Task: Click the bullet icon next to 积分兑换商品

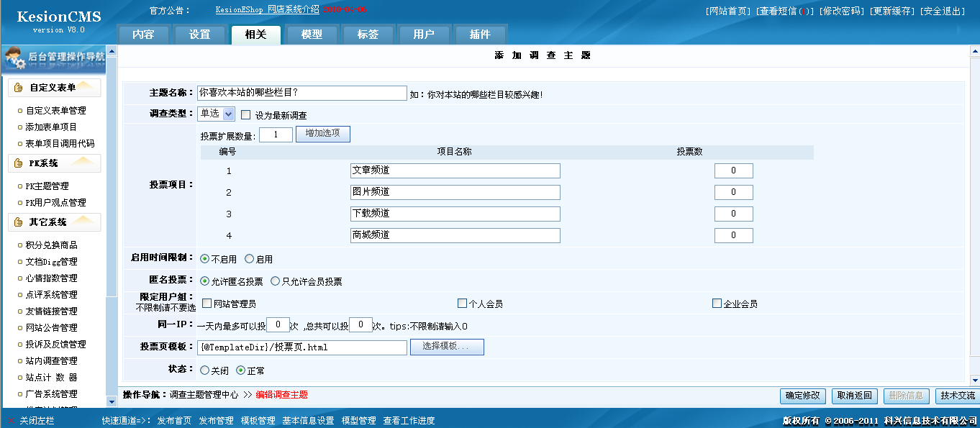Action: [19, 245]
